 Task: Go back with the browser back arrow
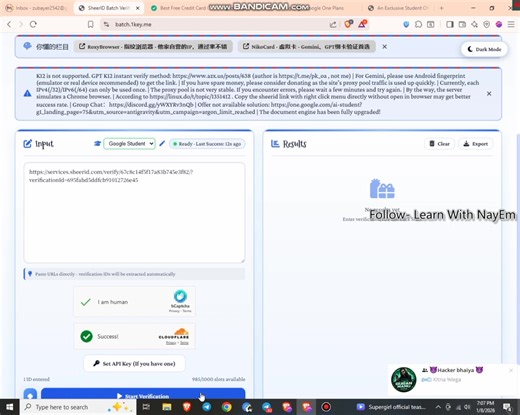click(9, 24)
